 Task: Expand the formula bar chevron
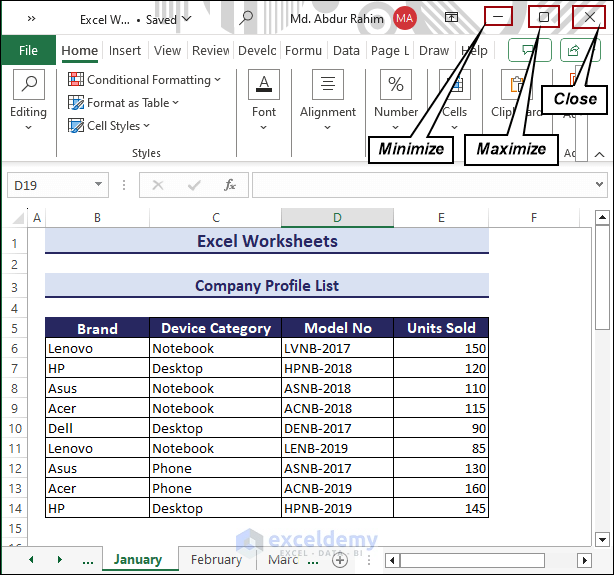[599, 184]
